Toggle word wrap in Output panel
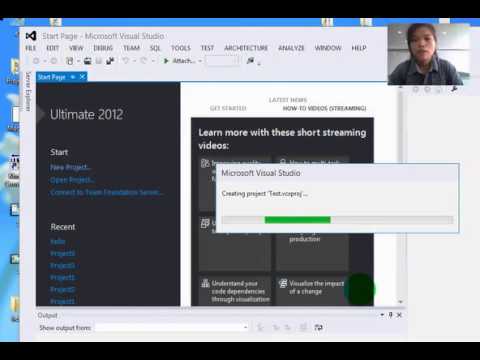This screenshot has width=480, height=360. tap(318, 327)
